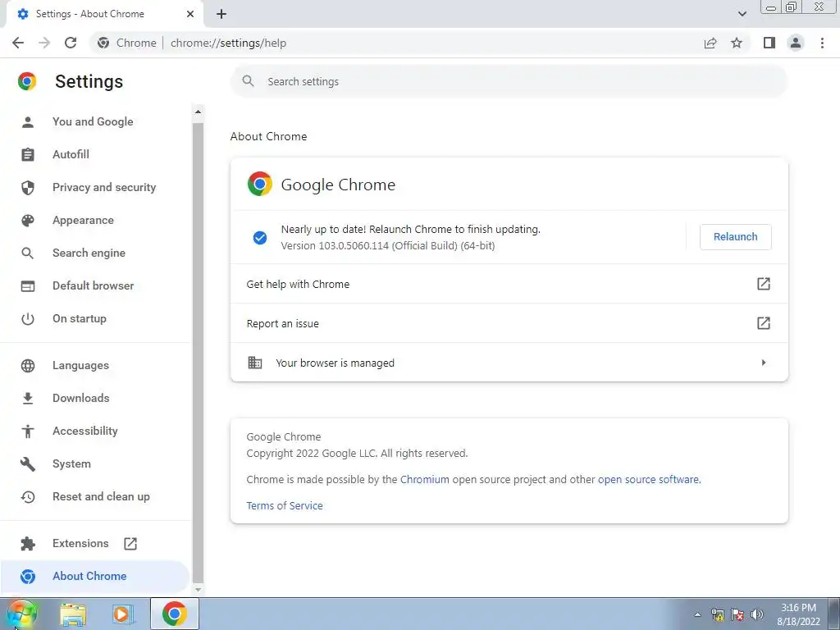840x630 pixels.
Task: Click the wrench System icon
Action: coord(27,464)
